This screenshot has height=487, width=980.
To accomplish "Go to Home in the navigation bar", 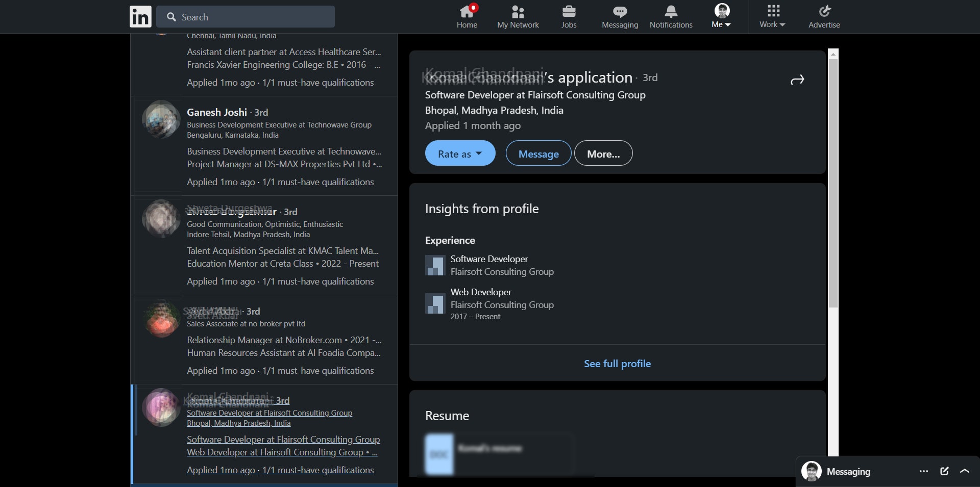I will (x=467, y=17).
